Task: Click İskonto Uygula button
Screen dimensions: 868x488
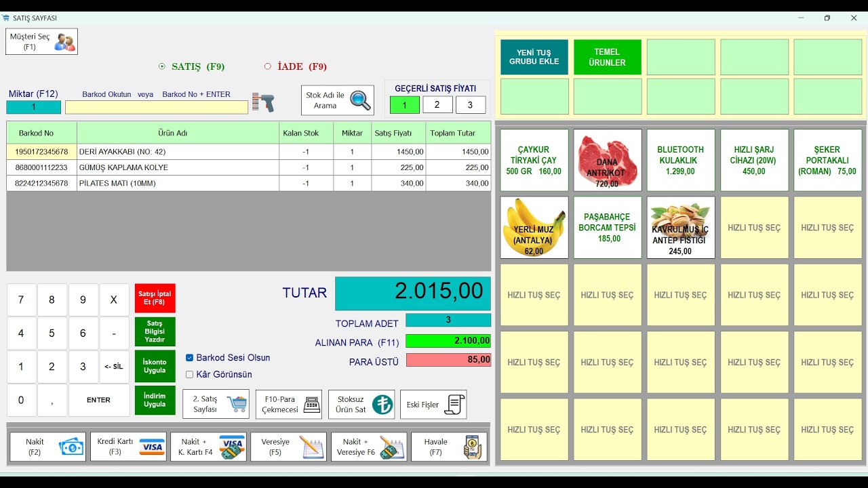Action: pos(155,366)
